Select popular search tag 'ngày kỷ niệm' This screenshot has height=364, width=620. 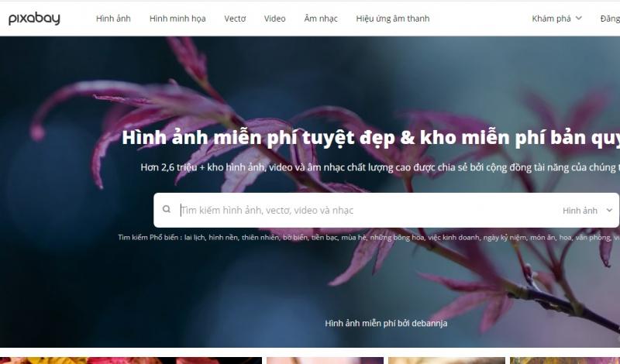pos(505,238)
